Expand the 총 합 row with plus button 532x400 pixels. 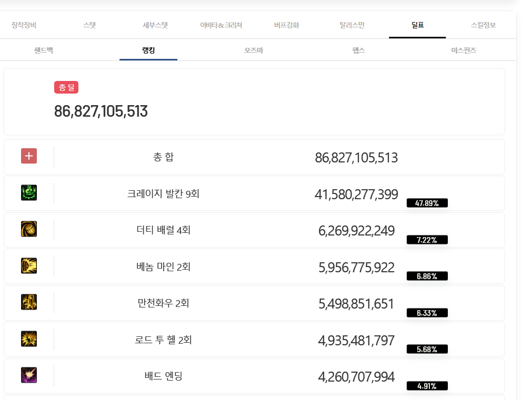29,156
